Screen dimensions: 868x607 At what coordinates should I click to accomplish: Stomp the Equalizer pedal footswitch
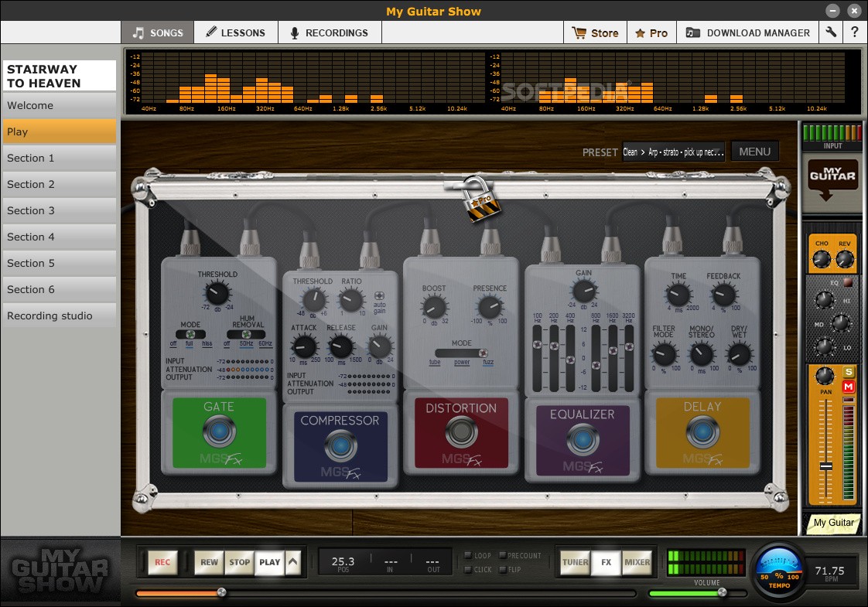point(583,438)
